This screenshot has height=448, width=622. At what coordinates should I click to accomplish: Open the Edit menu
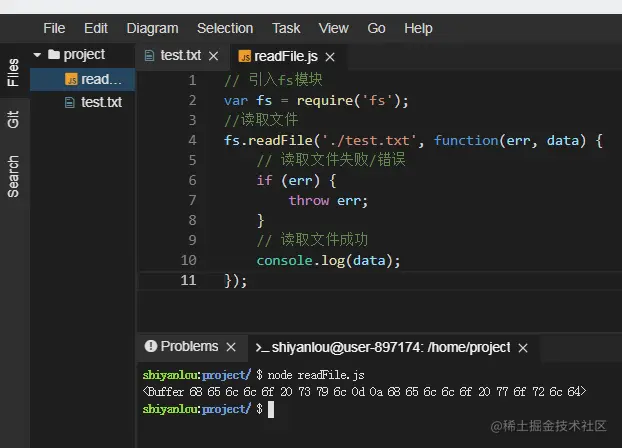coord(96,29)
